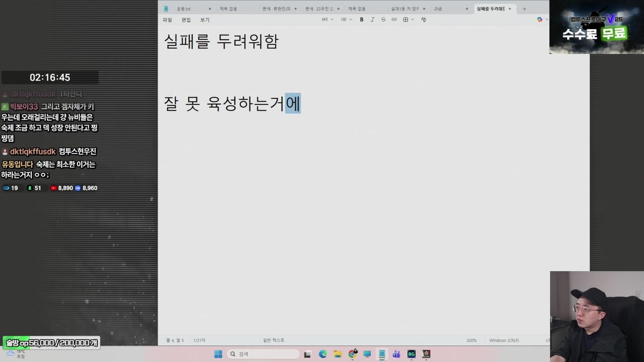The image size is (644, 362).
Task: Insert a table
Action: click(406, 19)
